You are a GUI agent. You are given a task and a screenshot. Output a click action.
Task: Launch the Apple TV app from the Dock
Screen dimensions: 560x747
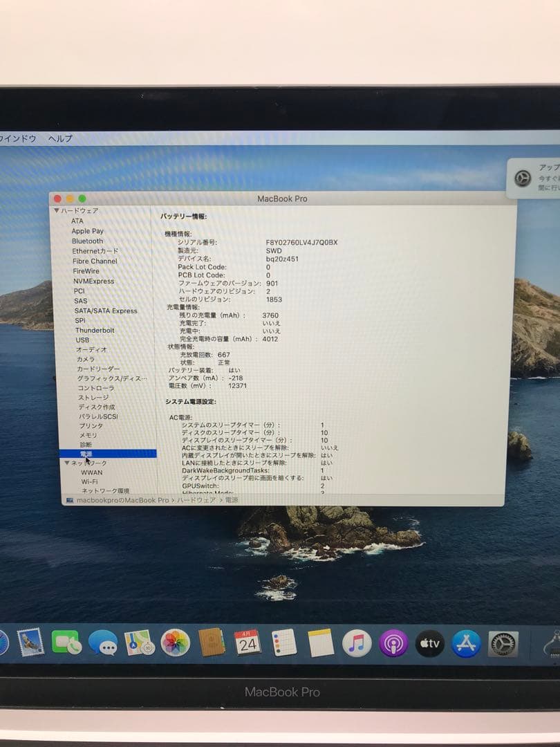point(429,644)
